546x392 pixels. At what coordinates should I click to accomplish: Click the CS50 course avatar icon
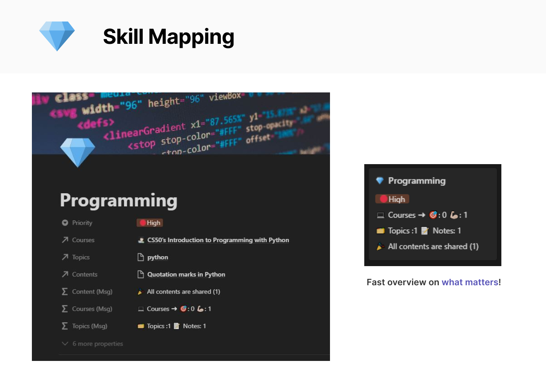(x=141, y=240)
